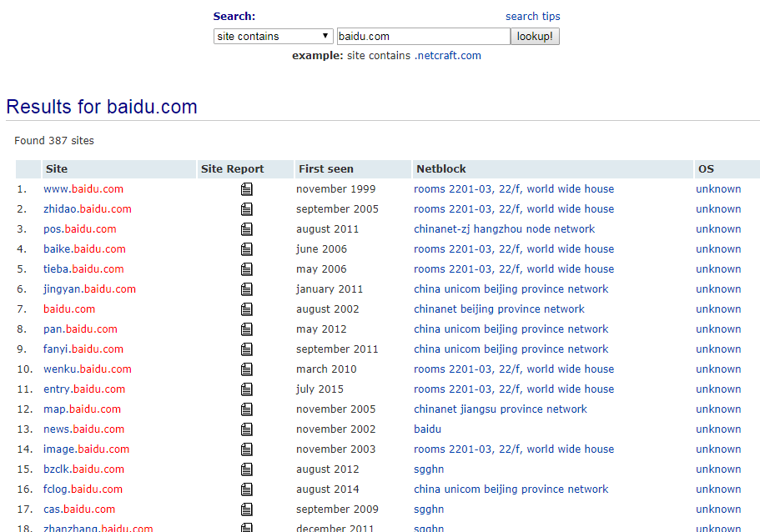Open site report icon for news.baidu.com
The width and height of the screenshot is (760, 532).
(x=247, y=429)
